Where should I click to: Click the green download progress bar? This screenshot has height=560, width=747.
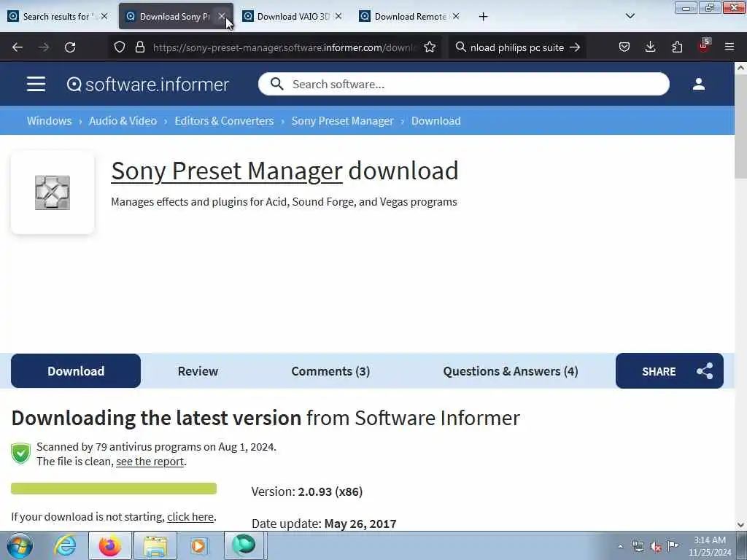[114, 489]
